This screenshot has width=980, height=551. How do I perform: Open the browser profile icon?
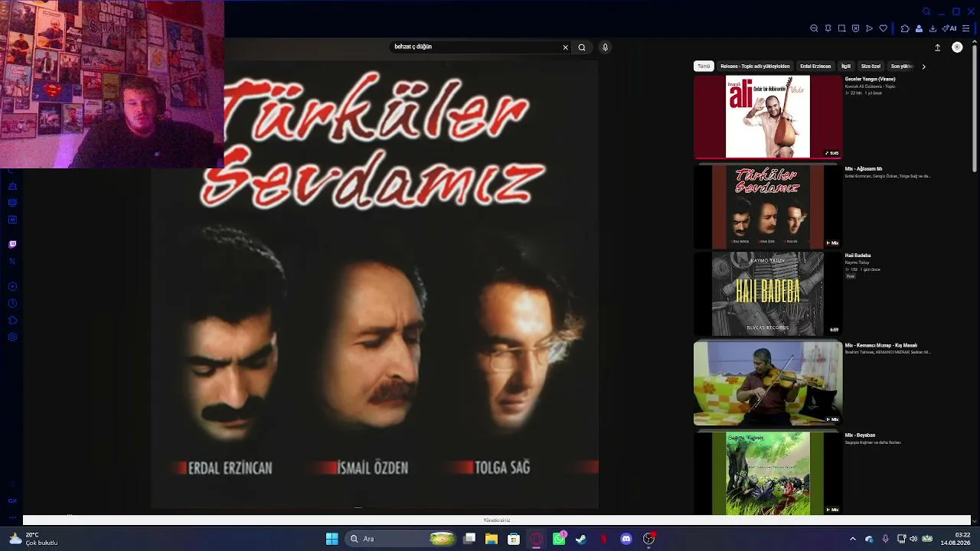point(919,28)
